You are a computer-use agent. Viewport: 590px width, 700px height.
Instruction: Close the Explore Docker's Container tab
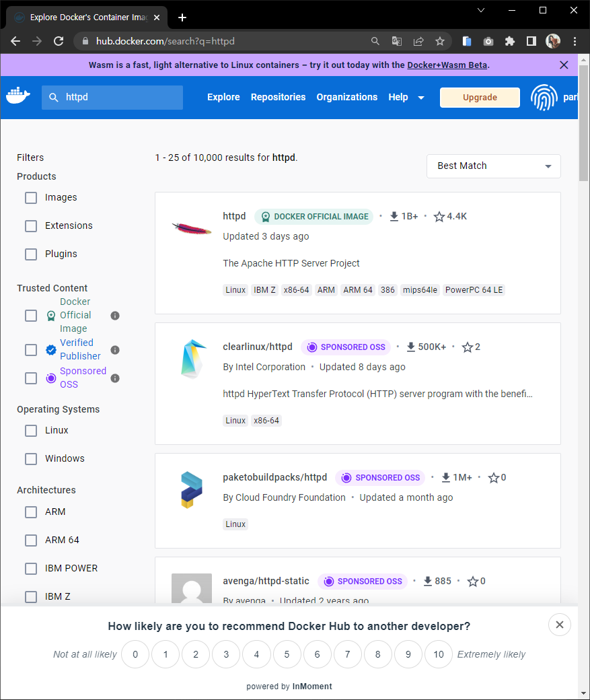(x=157, y=17)
